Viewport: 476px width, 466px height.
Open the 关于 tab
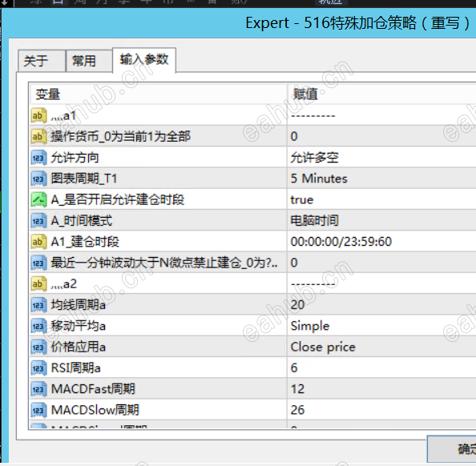click(42, 61)
